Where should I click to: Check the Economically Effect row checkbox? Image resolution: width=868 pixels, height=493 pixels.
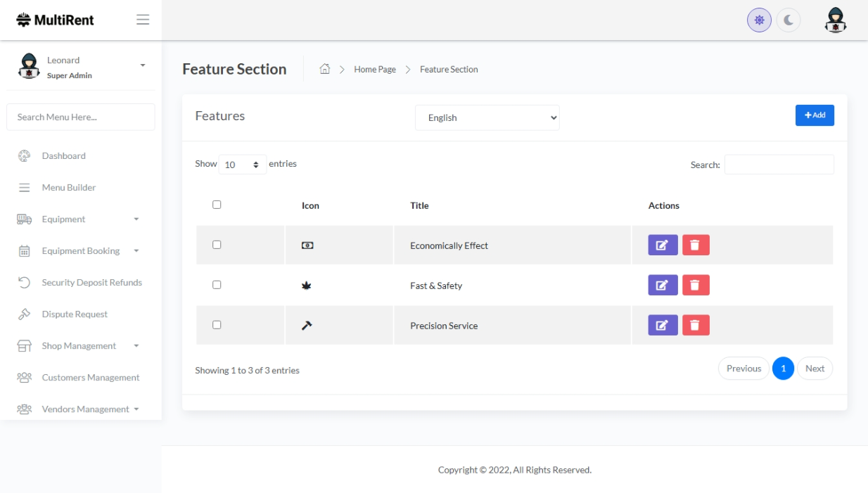pos(217,245)
